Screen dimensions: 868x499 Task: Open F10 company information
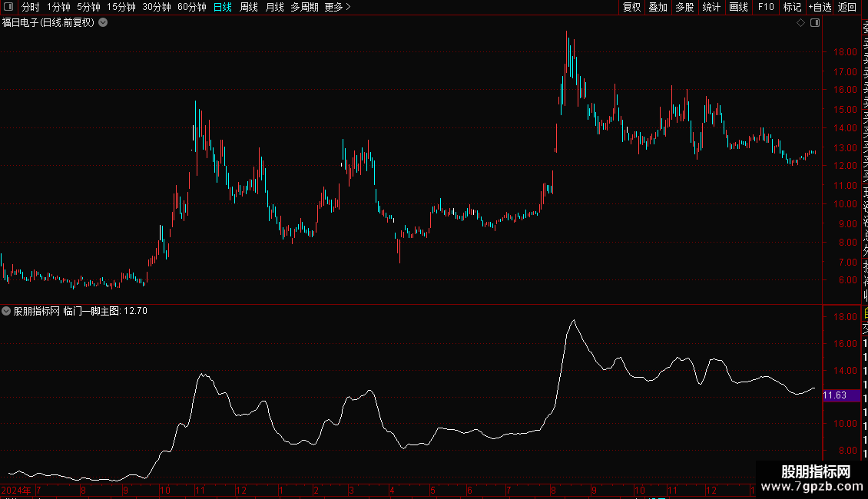[766, 7]
